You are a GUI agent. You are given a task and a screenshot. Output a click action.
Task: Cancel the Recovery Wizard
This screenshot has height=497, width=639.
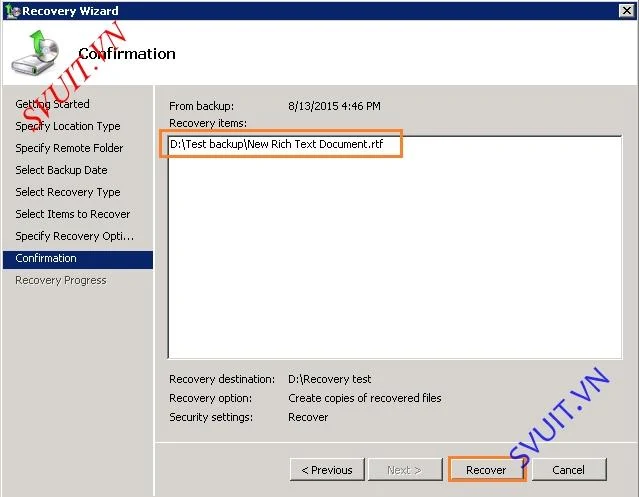click(569, 470)
